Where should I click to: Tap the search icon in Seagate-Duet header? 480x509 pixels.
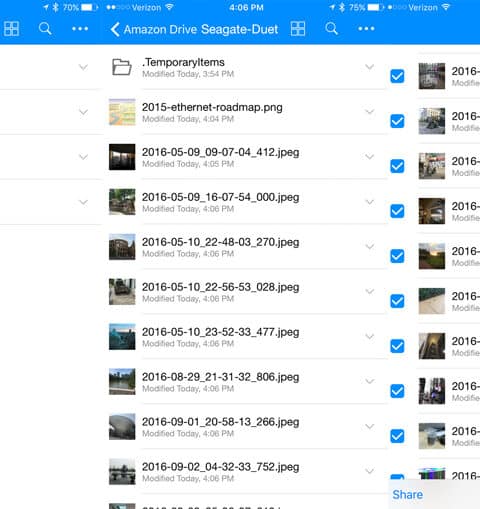tap(331, 29)
